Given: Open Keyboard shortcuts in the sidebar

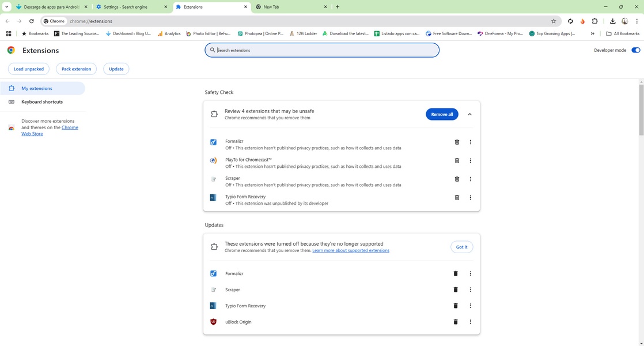Looking at the screenshot, I should 42,102.
